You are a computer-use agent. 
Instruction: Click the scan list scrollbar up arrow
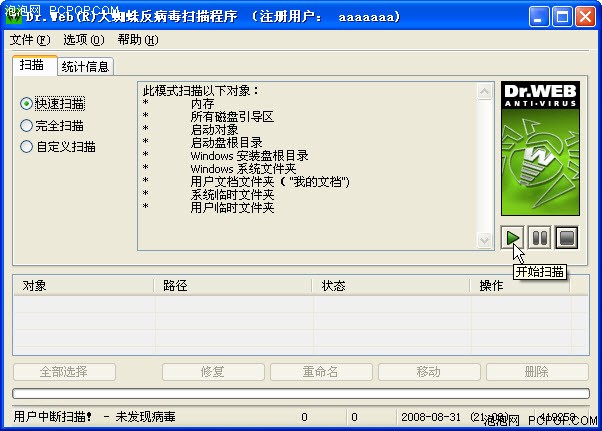point(485,92)
